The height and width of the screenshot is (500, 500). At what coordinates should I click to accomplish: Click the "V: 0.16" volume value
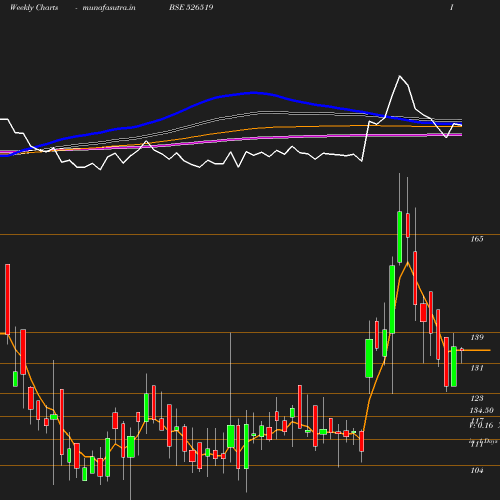coord(481,425)
